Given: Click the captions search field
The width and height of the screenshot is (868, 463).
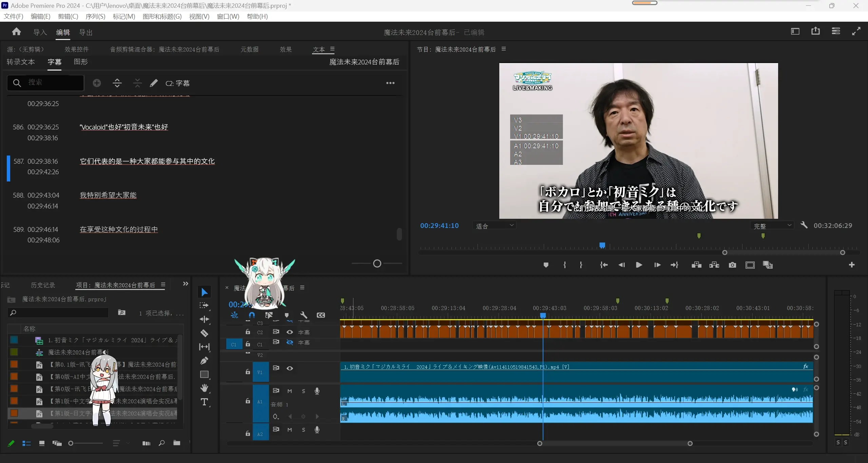Looking at the screenshot, I should coord(45,83).
